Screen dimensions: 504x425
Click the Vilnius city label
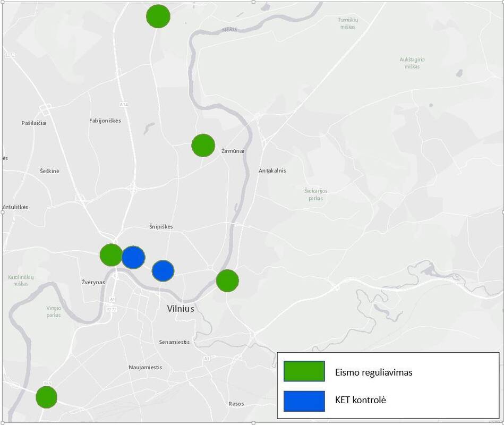point(181,309)
